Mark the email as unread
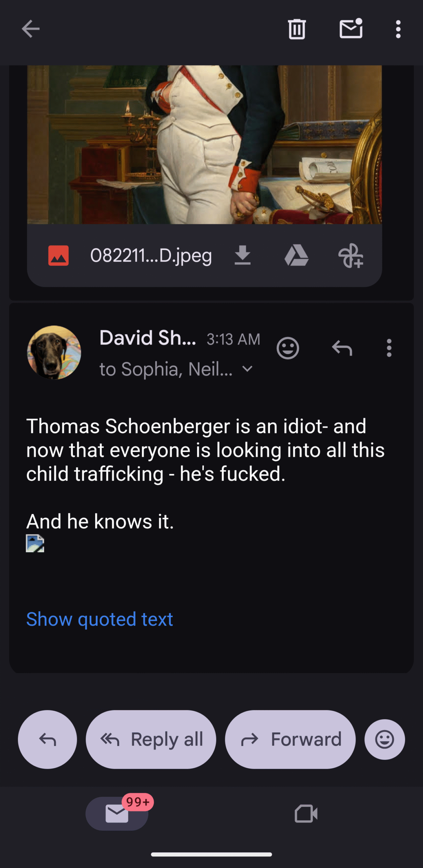Image resolution: width=423 pixels, height=868 pixels. [x=351, y=29]
